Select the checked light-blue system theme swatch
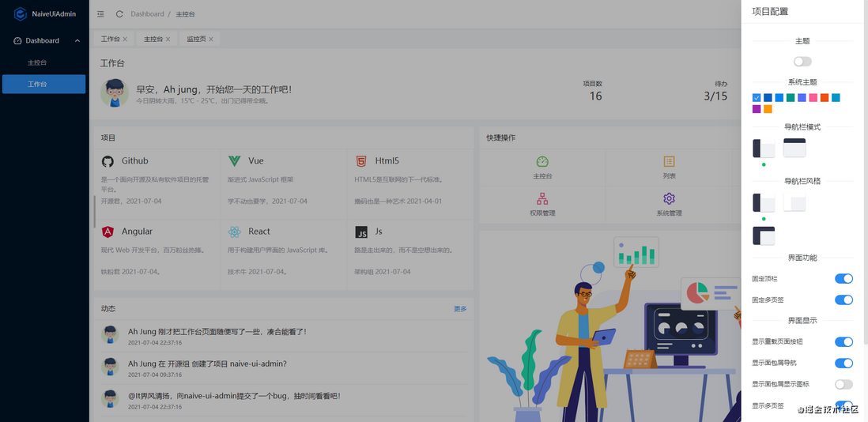The image size is (868, 422). pyautogui.click(x=757, y=98)
